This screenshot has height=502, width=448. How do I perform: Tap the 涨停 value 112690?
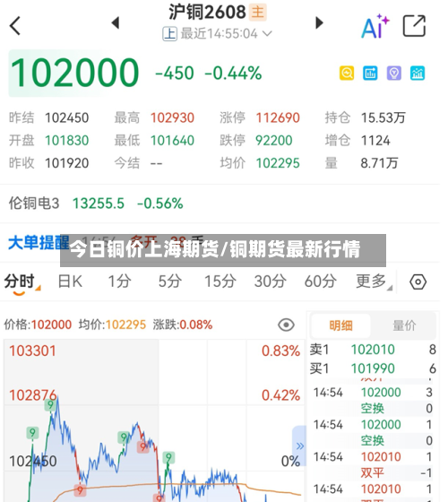coord(278,117)
